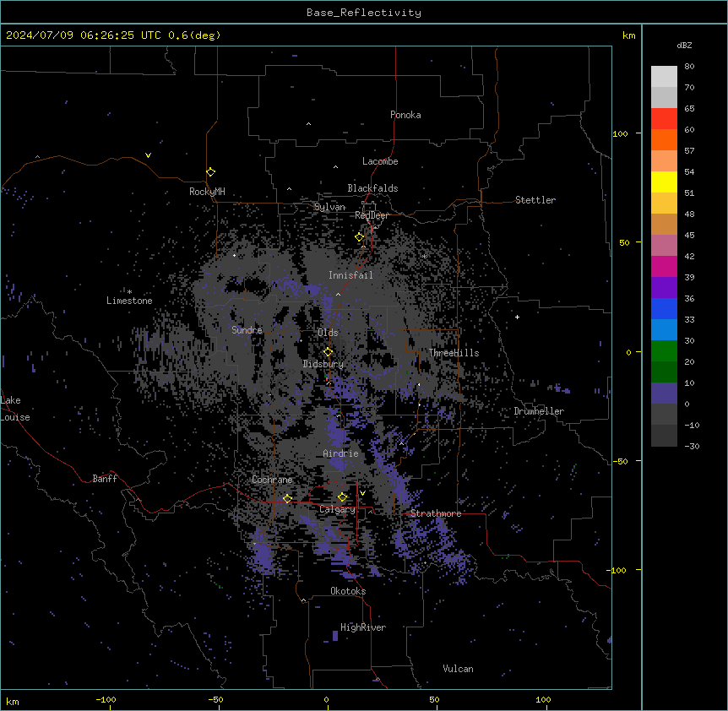This screenshot has height=711, width=728.
Task: Click the Sylvan town label
Action: tap(329, 207)
